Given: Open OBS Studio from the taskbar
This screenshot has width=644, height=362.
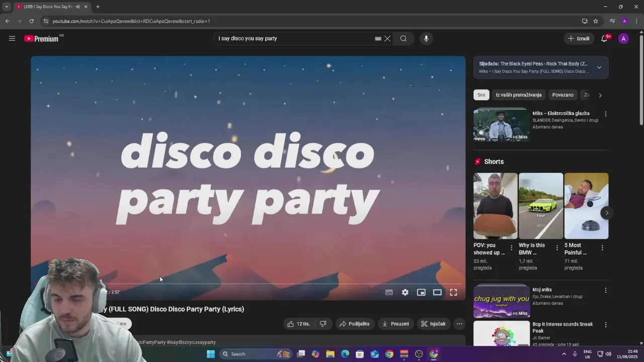Looking at the screenshot, I should pos(419,354).
